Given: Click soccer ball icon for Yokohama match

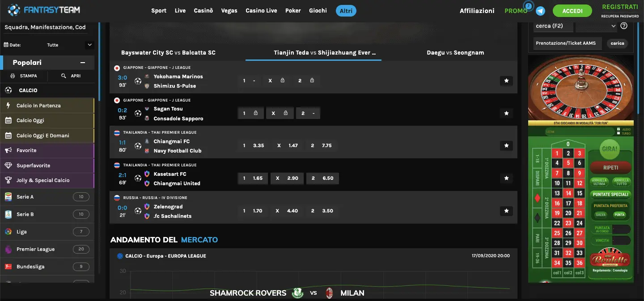Looking at the screenshot, I should [138, 81].
